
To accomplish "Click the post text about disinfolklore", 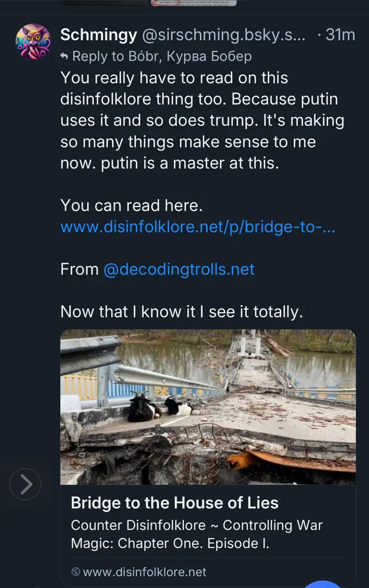I will [x=201, y=120].
